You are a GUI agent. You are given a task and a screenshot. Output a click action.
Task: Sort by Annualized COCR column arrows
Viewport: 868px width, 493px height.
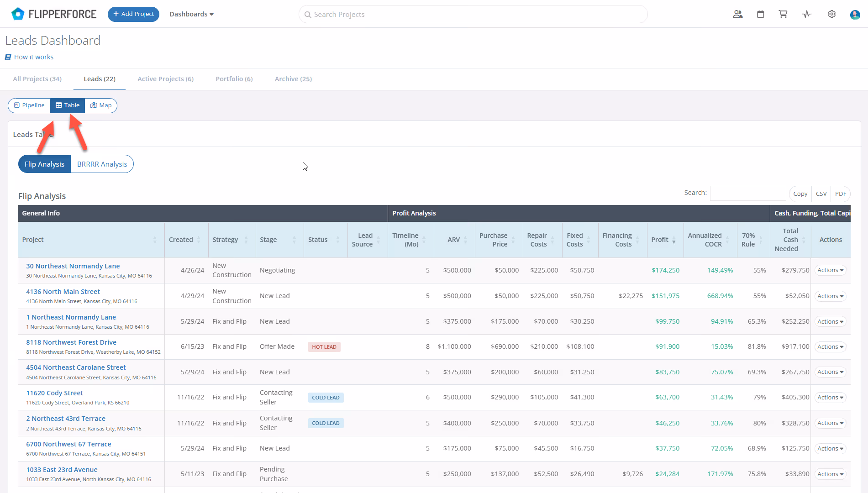tap(727, 240)
